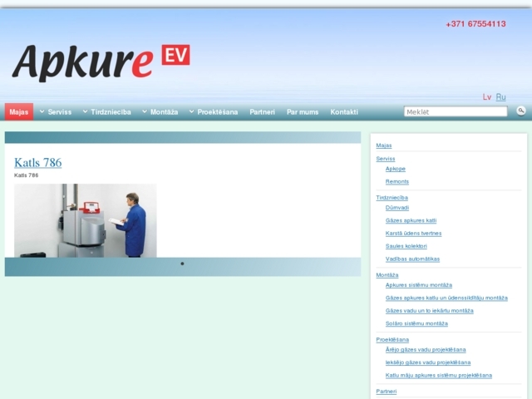Open Katlu māju apkures sistēmu projektēšana link
532x399 pixels.
point(439,375)
